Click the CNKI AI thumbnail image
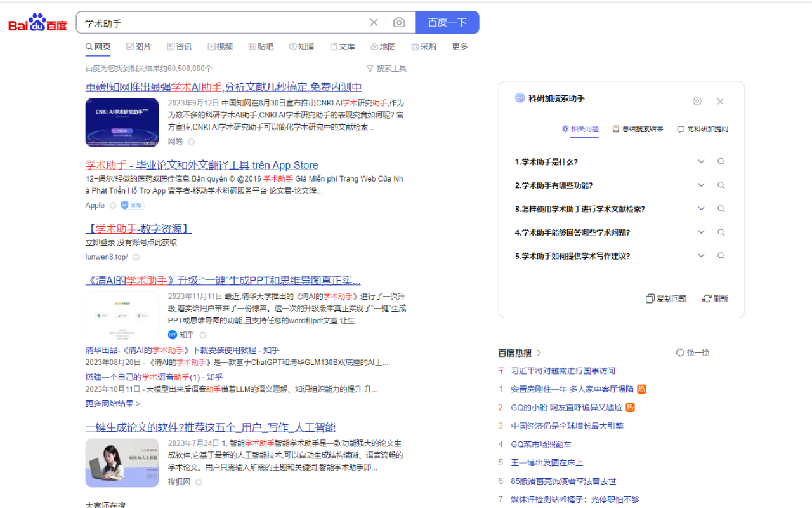812x508 pixels. (122, 123)
